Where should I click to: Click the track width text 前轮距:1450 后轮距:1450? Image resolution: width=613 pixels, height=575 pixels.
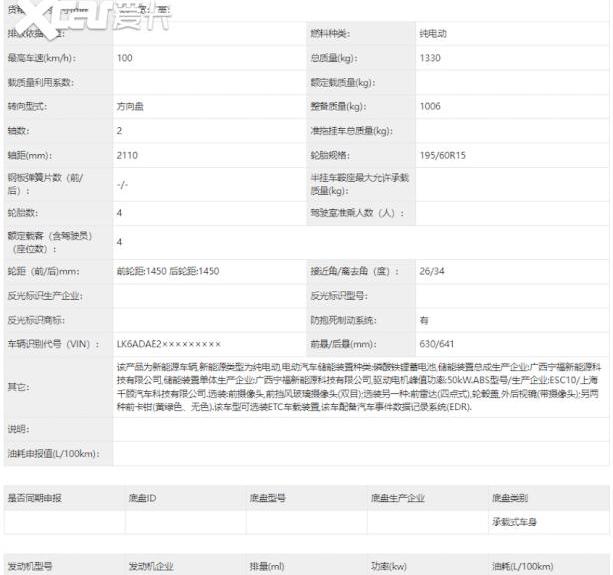pos(168,271)
